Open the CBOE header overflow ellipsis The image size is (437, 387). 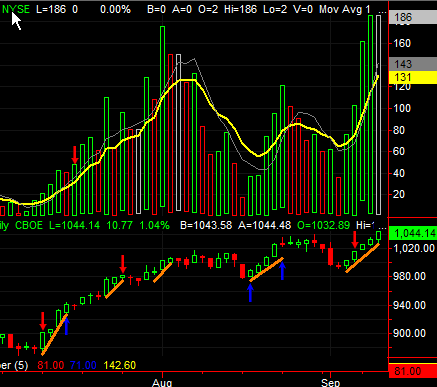coord(383,228)
